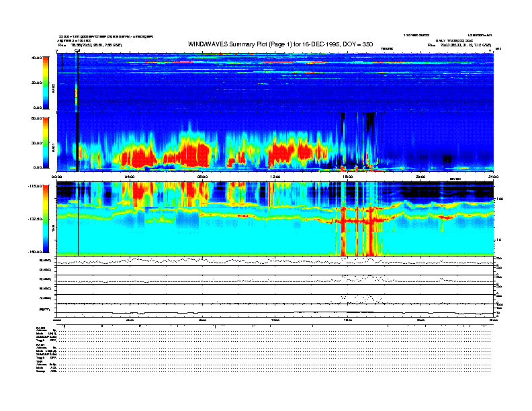Click the top-right Rse GSE position text
The width and height of the screenshot is (532, 411).
(459, 45)
